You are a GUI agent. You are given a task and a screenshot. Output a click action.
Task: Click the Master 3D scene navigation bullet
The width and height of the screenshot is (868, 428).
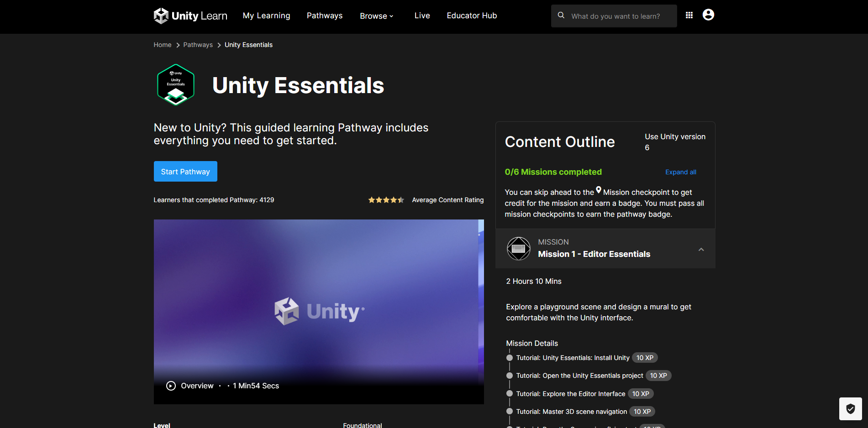pos(510,411)
